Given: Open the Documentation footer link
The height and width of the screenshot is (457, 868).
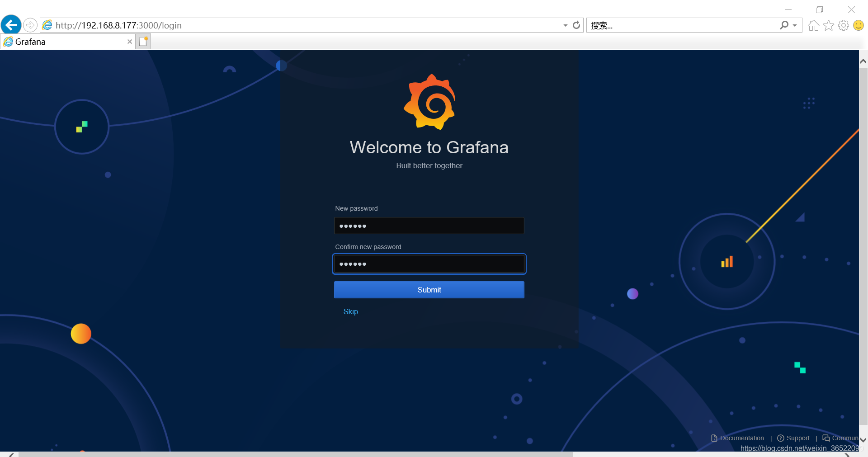Looking at the screenshot, I should click(x=737, y=438).
